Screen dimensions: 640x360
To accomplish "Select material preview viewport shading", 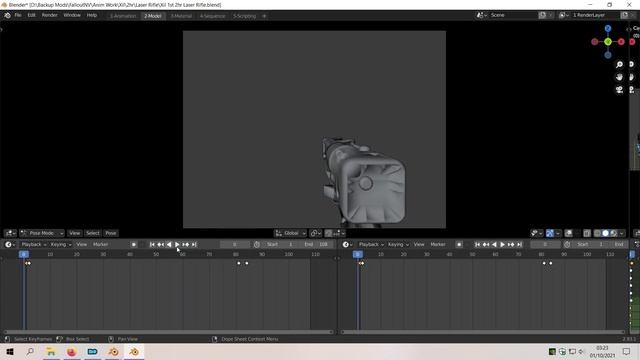I will click(613, 233).
